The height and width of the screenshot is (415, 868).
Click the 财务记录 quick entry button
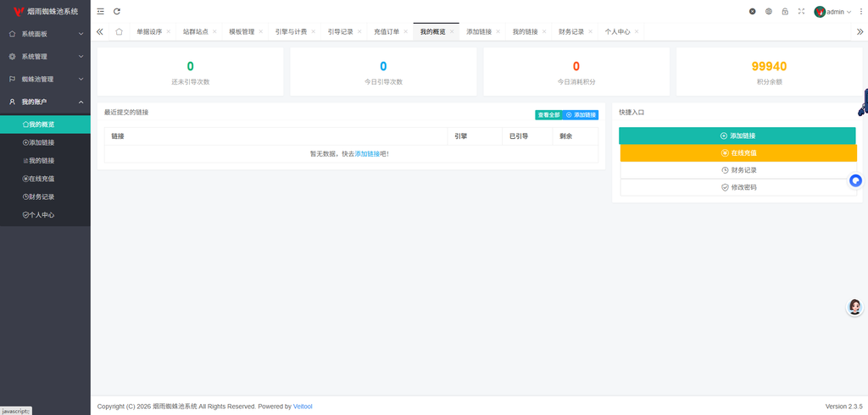738,170
